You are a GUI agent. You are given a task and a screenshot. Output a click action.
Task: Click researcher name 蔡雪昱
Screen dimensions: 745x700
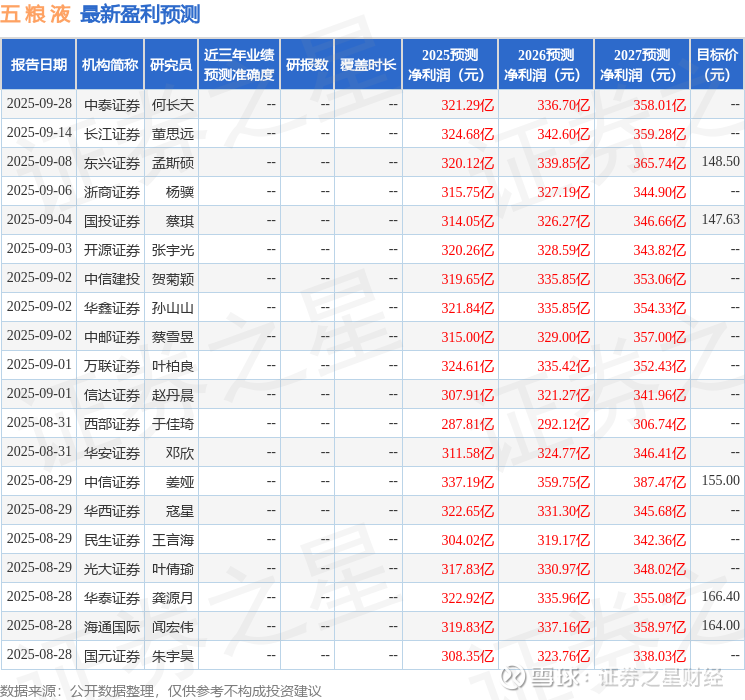[x=173, y=336]
